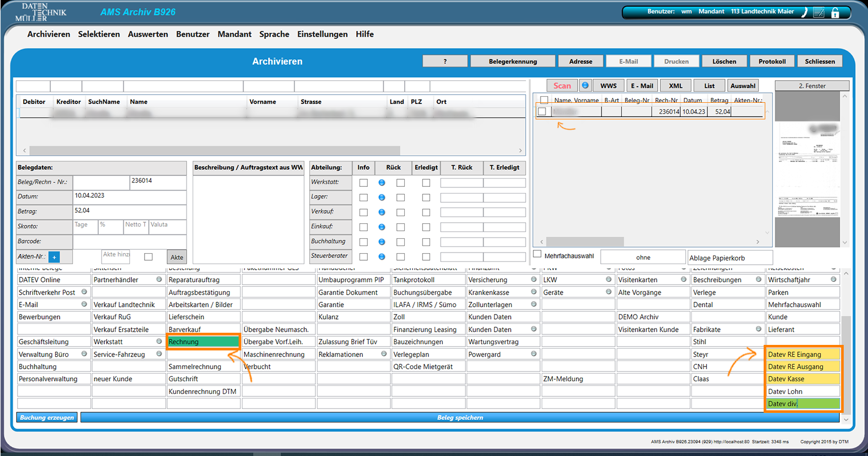This screenshot has height=456, width=868.
Task: Click the blue plus button next to Akten-Nr.
Action: click(x=54, y=257)
